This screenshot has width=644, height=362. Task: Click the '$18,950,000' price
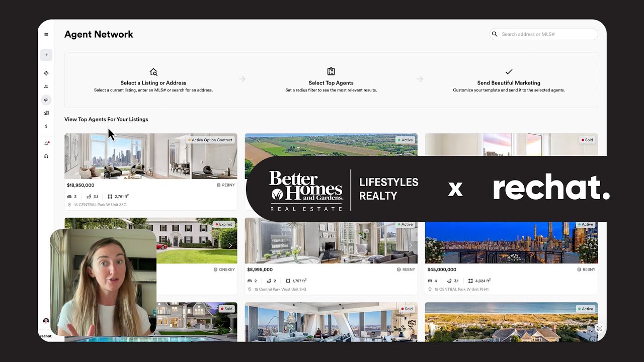[80, 185]
